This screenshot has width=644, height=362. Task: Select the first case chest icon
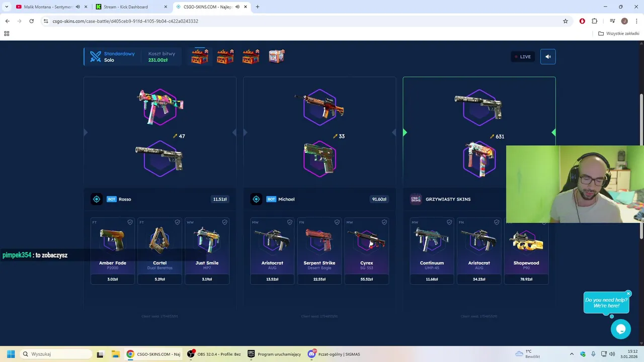click(x=200, y=56)
